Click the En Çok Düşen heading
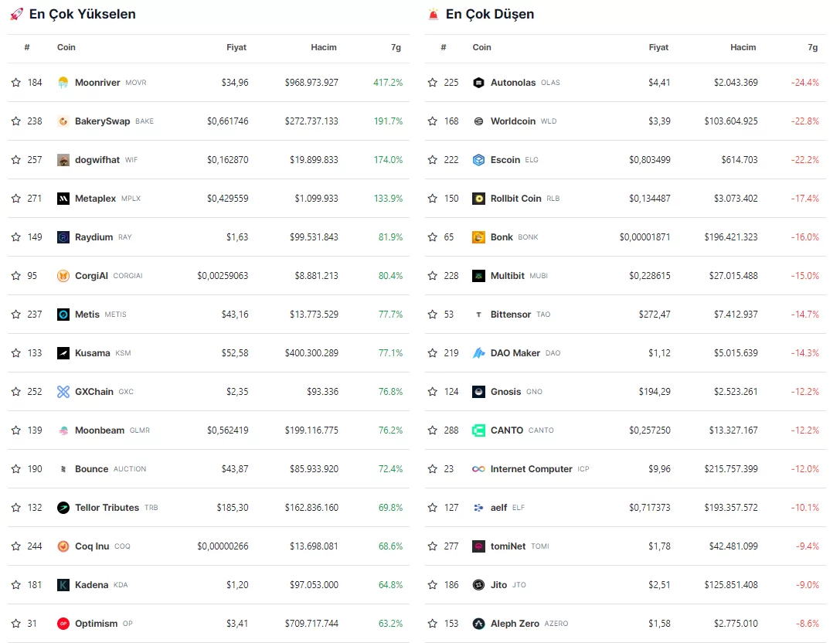Image resolution: width=840 pixels, height=643 pixels. point(490,14)
